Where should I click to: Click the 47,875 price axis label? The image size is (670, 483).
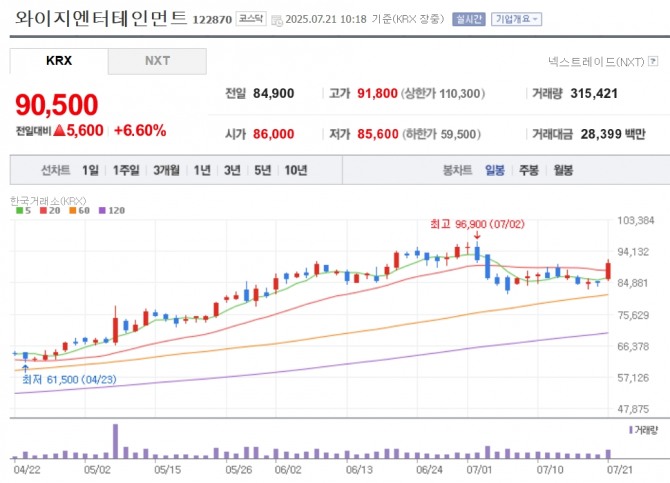coord(633,409)
